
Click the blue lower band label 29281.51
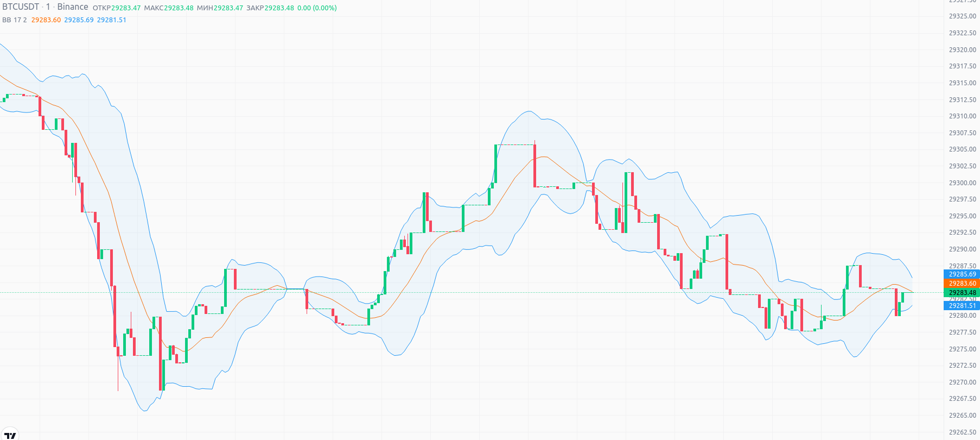(x=962, y=306)
